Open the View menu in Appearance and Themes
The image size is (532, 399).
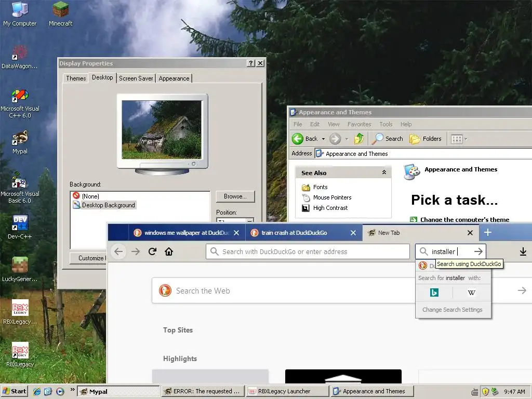coord(334,124)
